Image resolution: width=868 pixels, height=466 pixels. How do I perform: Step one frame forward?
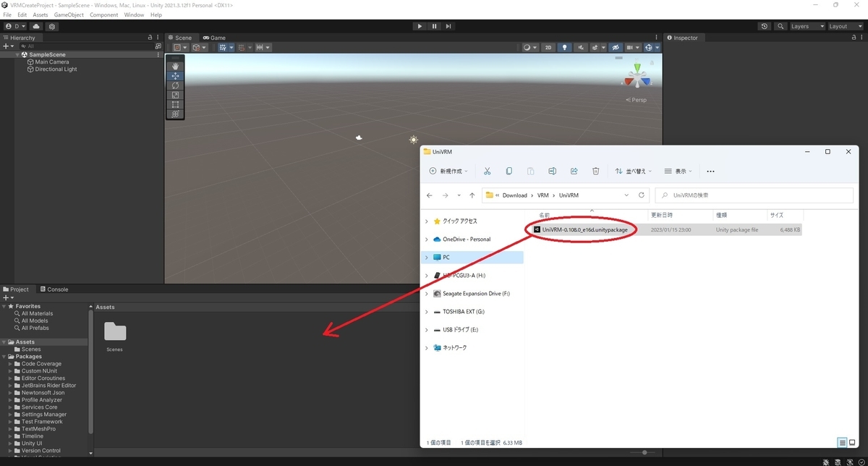(448, 26)
